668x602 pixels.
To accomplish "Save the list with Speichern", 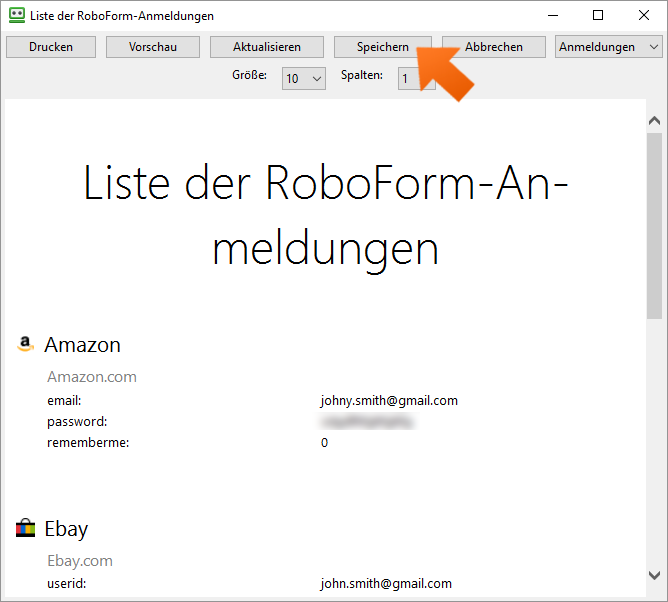I will point(383,47).
